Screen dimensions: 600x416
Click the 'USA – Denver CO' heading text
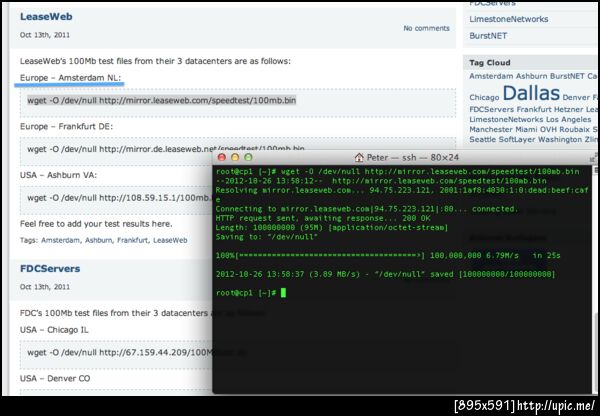pyautogui.click(x=55, y=378)
